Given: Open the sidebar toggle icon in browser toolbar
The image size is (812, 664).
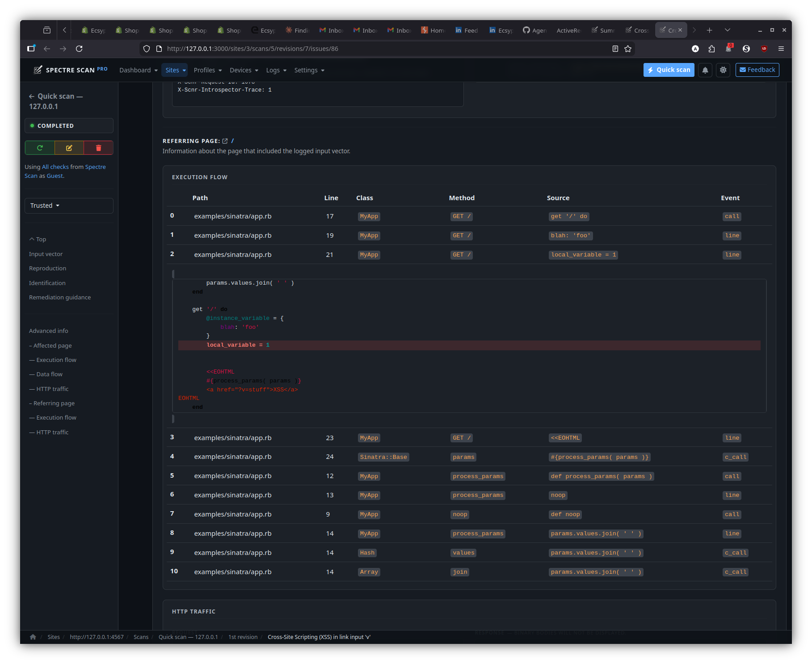Looking at the screenshot, I should point(31,49).
